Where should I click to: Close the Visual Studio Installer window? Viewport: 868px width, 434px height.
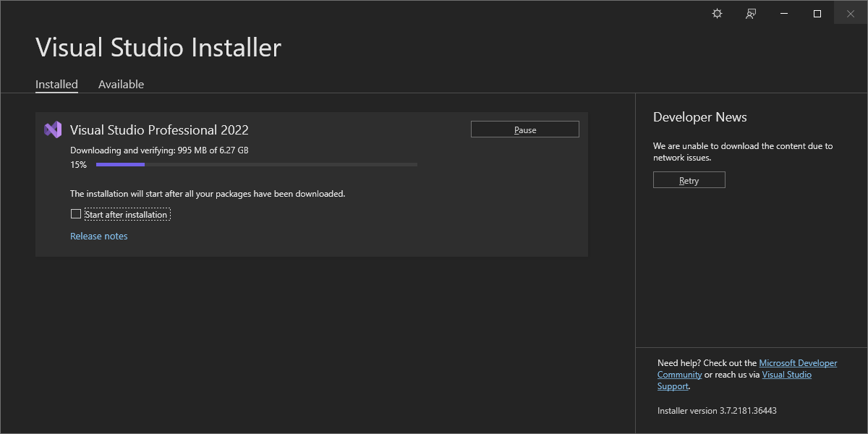click(851, 14)
